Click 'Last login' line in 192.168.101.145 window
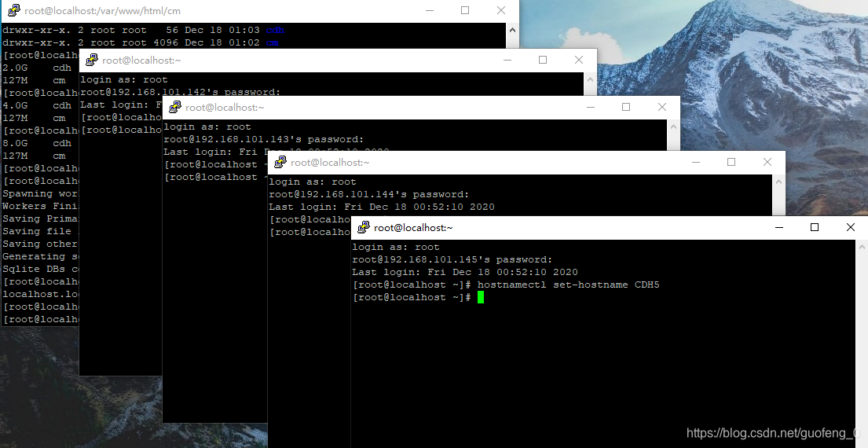The height and width of the screenshot is (448, 868). click(x=465, y=273)
